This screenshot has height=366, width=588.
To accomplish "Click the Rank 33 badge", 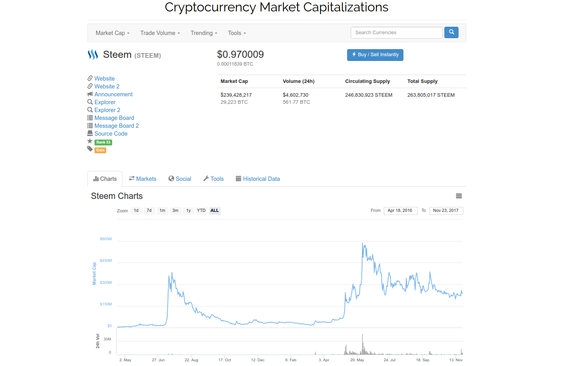I will click(104, 142).
